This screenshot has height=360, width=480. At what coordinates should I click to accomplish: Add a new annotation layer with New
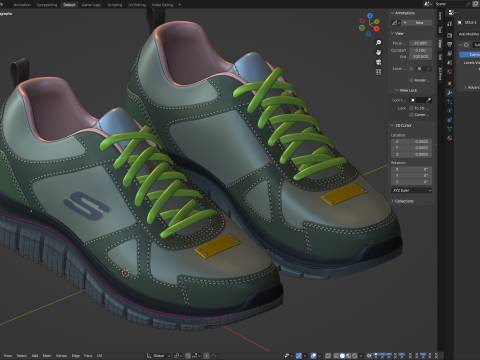pyautogui.click(x=417, y=23)
